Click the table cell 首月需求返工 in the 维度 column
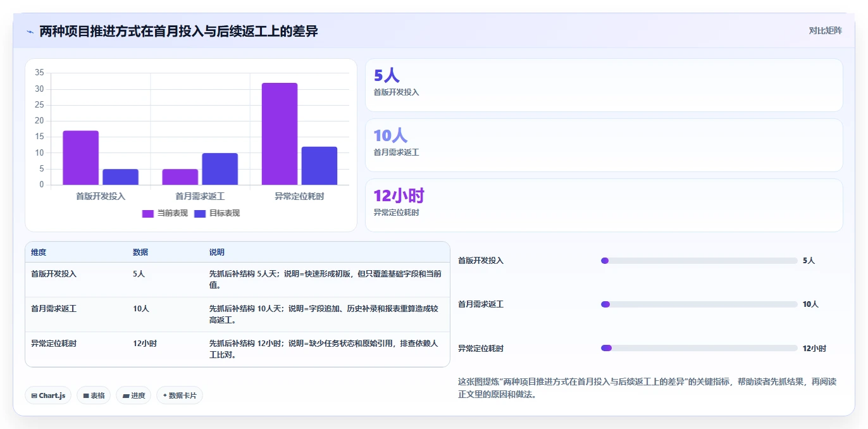The height and width of the screenshot is (429, 868). [x=54, y=309]
